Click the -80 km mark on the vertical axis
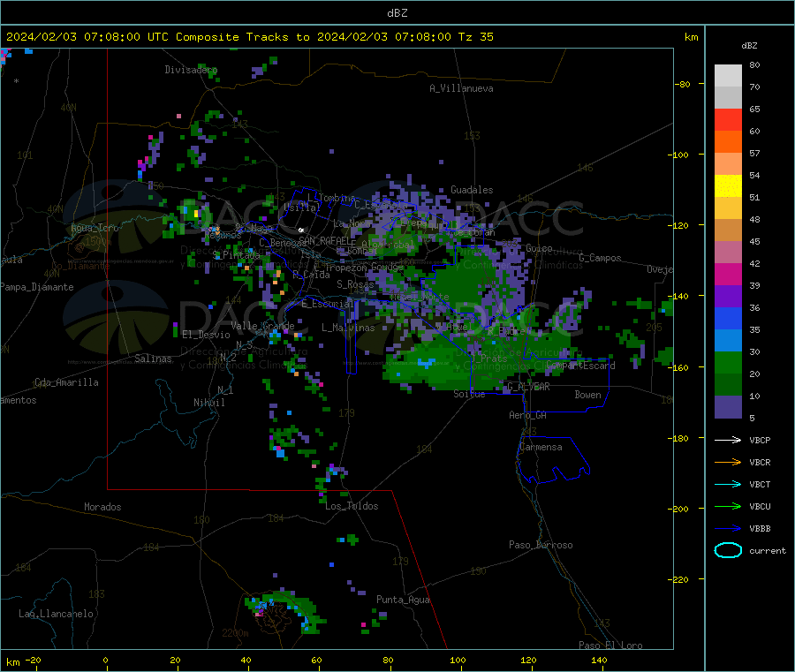Image resolution: width=795 pixels, height=672 pixels. point(681,84)
